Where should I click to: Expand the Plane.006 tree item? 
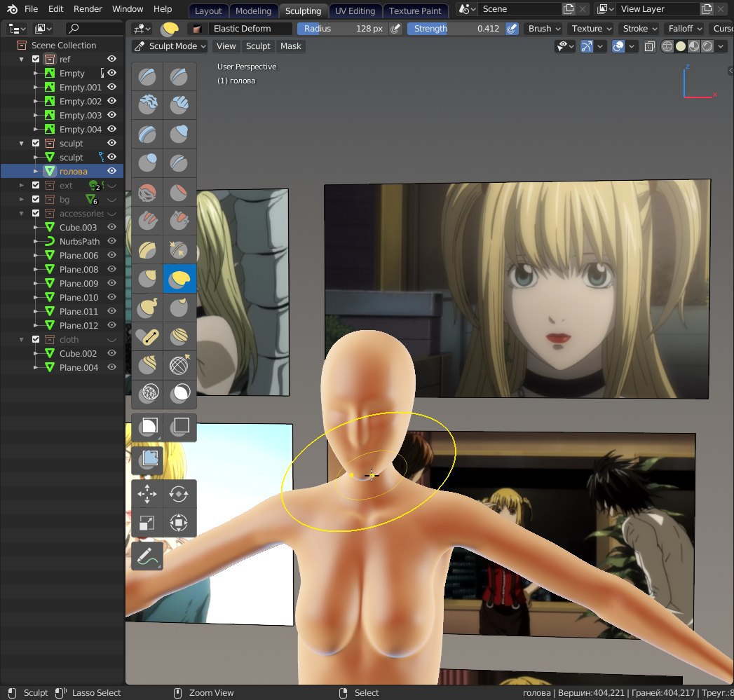click(x=36, y=255)
